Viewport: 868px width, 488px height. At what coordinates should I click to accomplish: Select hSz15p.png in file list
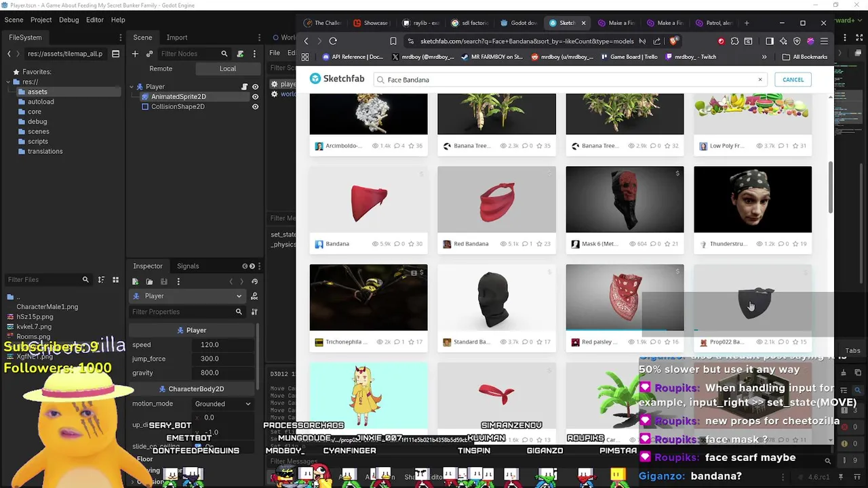[x=35, y=317]
